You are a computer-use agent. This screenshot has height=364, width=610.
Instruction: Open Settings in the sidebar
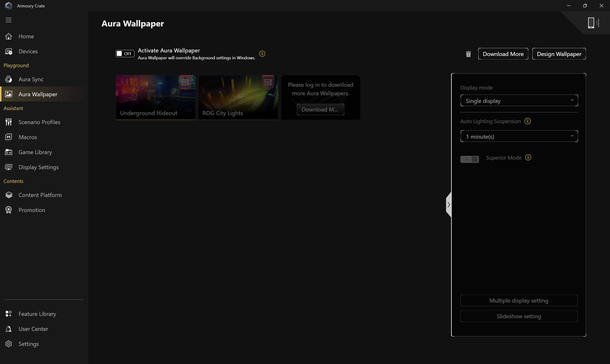[x=44, y=344]
